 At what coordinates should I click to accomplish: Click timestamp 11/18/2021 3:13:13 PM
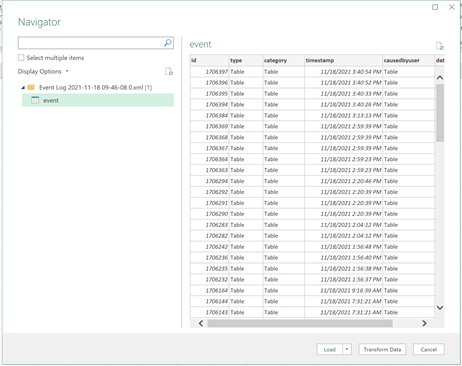coord(343,115)
